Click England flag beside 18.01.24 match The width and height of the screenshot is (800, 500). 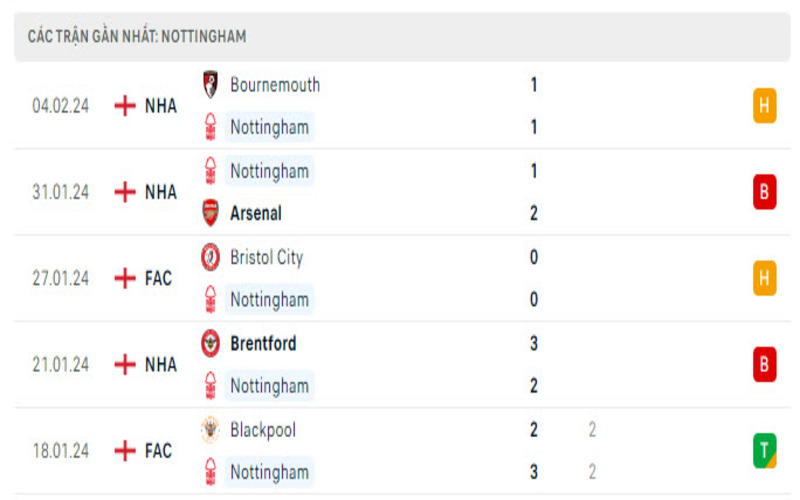125,451
